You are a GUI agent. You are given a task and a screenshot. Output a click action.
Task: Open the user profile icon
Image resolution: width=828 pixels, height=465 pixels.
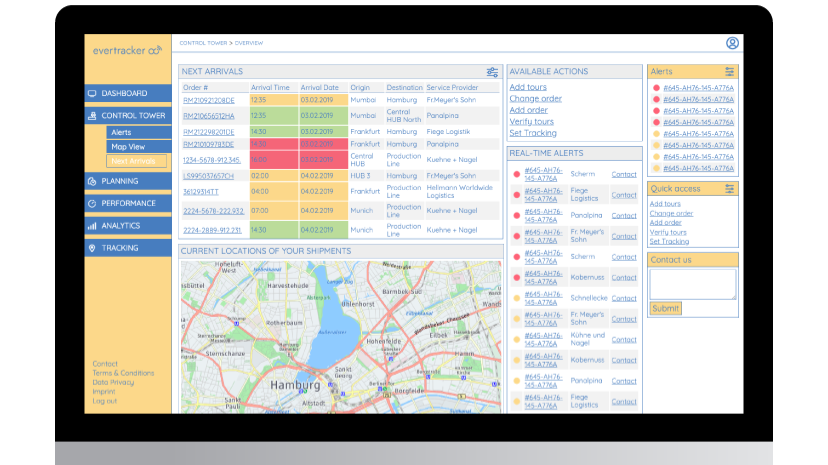coord(732,43)
